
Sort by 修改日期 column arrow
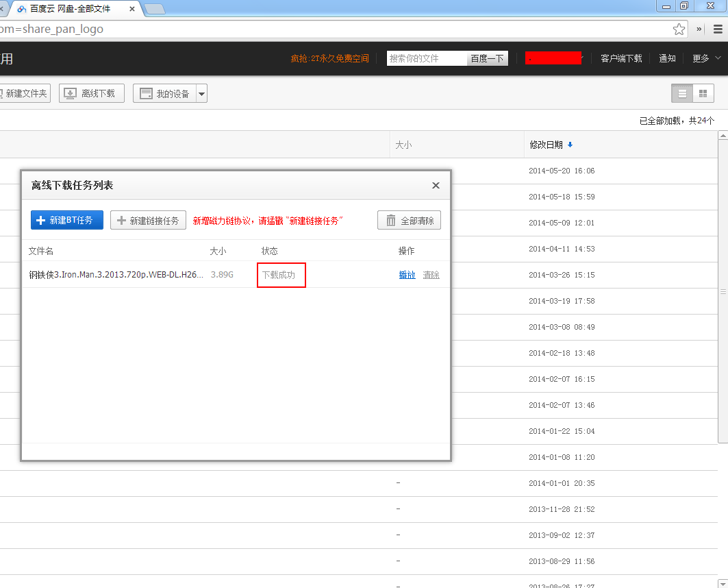(x=570, y=145)
